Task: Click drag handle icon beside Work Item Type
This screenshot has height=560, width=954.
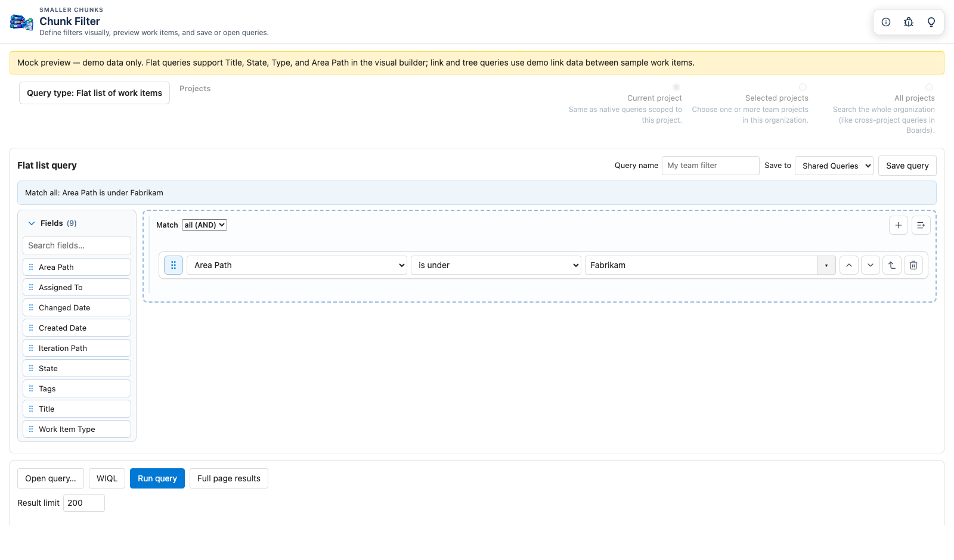Action: pyautogui.click(x=31, y=429)
